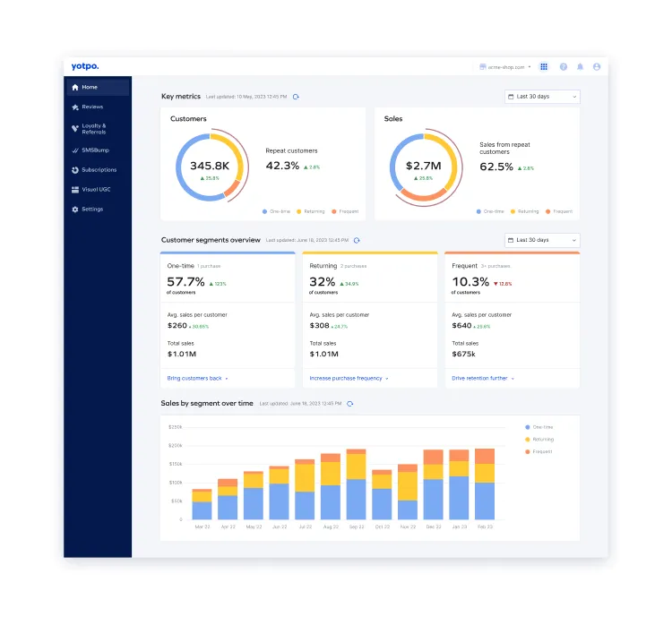Click the Customers donut chart 345.8K
The width and height of the screenshot is (672, 625).
(x=210, y=167)
